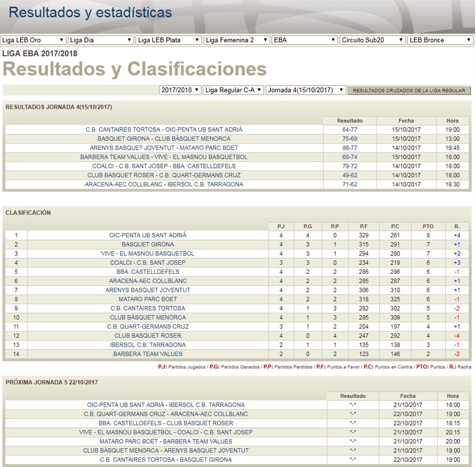Open the EBA league dropdown
The height and width of the screenshot is (467, 476).
pyautogui.click(x=304, y=40)
